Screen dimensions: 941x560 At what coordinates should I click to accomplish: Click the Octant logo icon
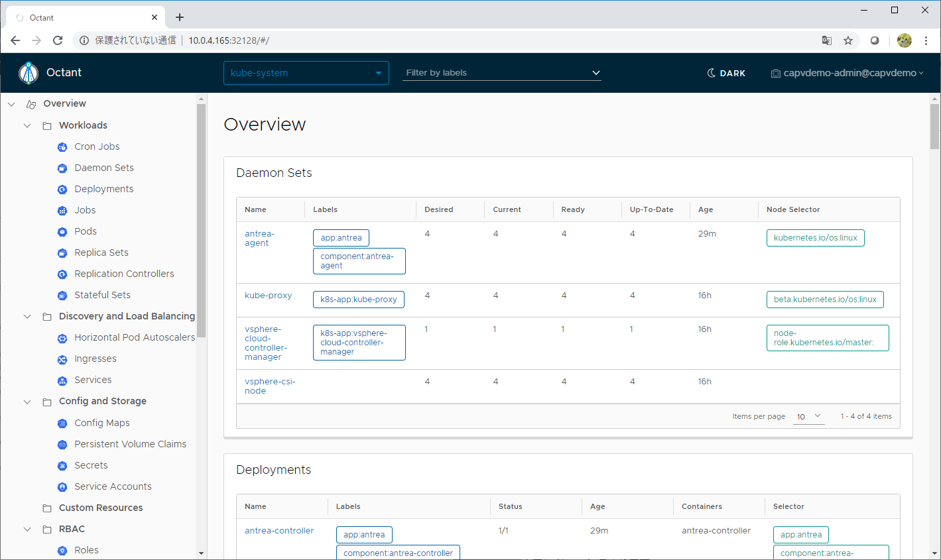[x=29, y=73]
